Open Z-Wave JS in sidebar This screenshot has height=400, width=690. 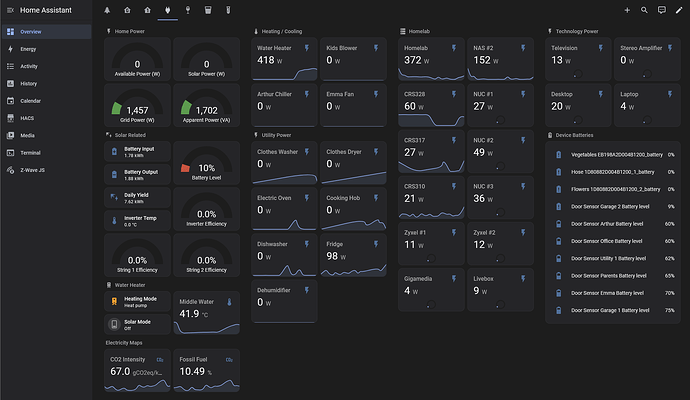[47, 170]
